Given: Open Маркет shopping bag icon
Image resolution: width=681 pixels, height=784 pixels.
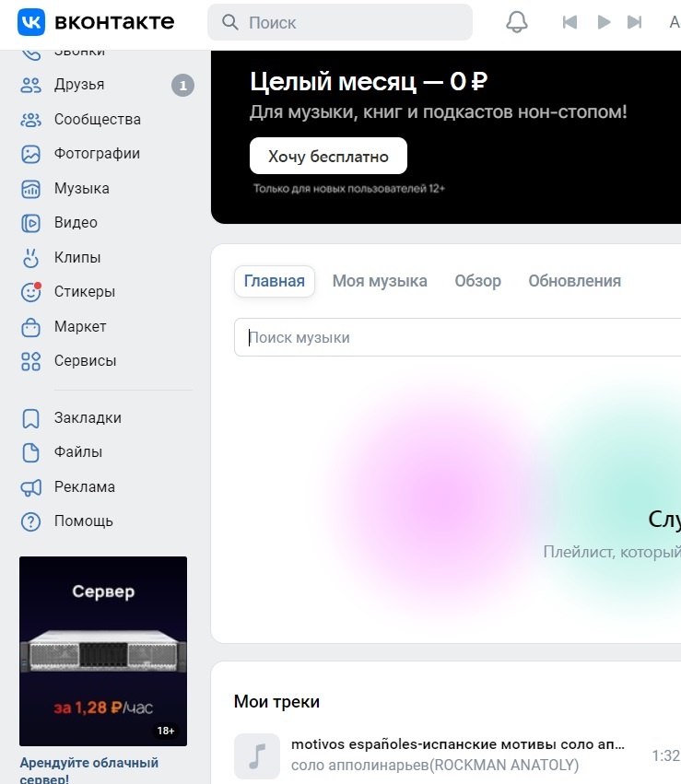Looking at the screenshot, I should pyautogui.click(x=31, y=327).
